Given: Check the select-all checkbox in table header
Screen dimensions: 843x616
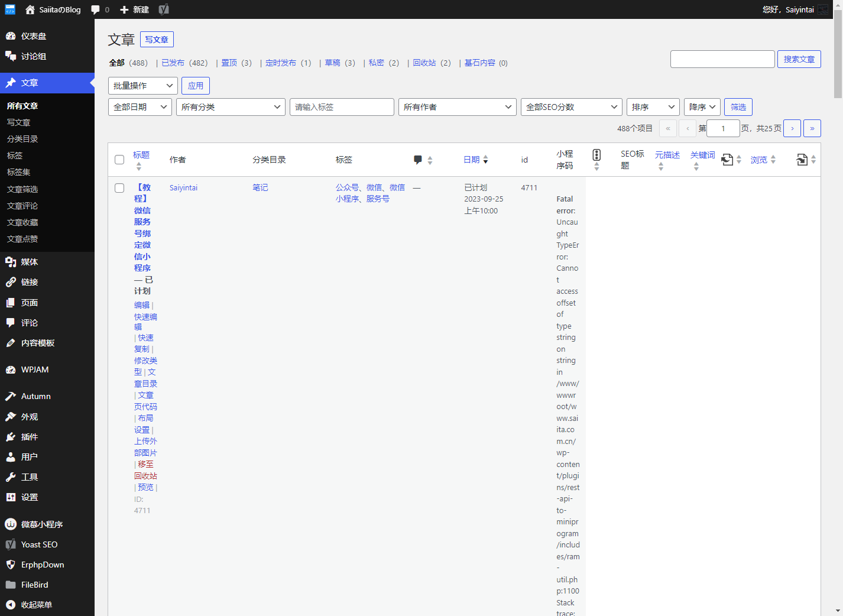Looking at the screenshot, I should coord(119,159).
